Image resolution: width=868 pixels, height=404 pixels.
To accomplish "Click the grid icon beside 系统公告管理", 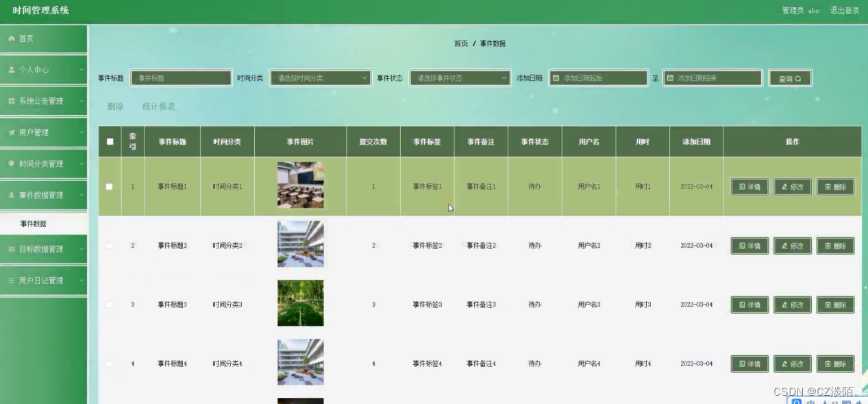I will tap(12, 101).
